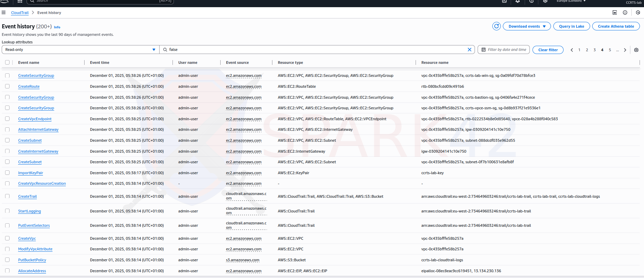
Task: Check the PutBucketPolicy row checkbox
Action: tap(7, 260)
